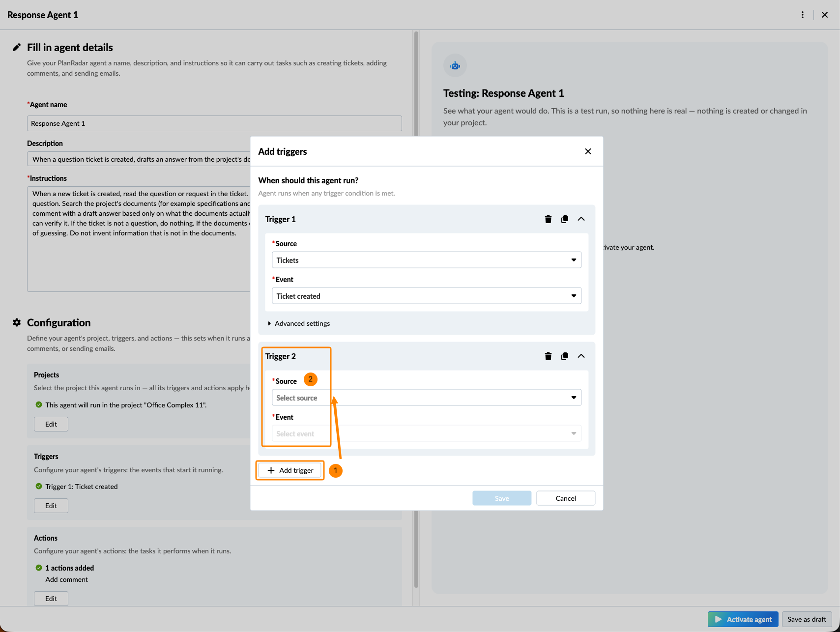This screenshot has width=840, height=632.
Task: Click the gear icon beside Configuration
Action: (17, 322)
